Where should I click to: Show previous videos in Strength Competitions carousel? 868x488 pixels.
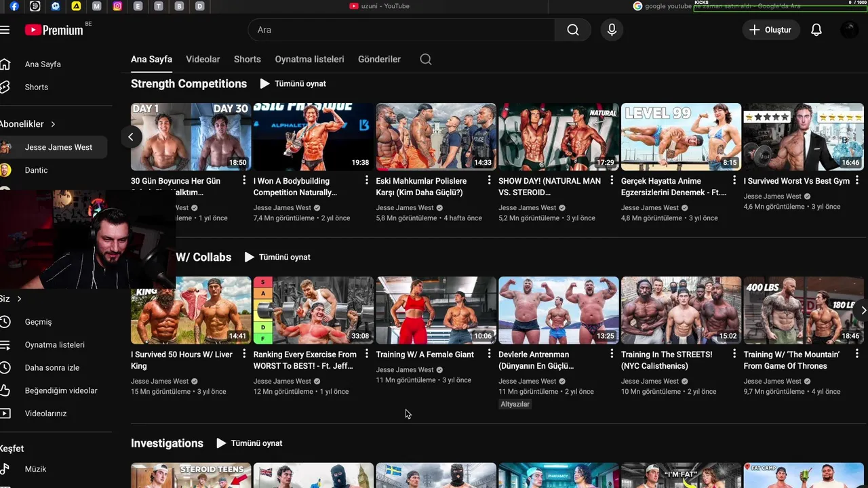coord(131,137)
